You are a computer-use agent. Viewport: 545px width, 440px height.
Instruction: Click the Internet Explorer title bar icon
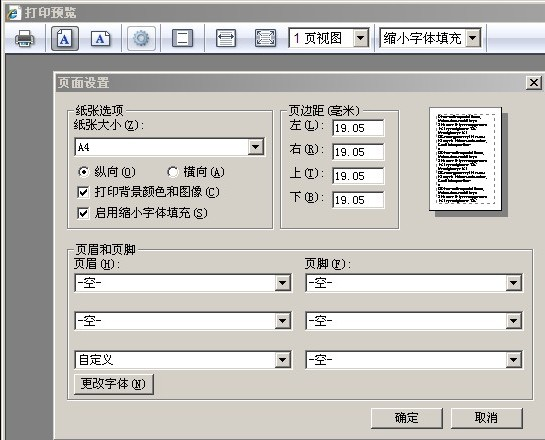click(13, 13)
